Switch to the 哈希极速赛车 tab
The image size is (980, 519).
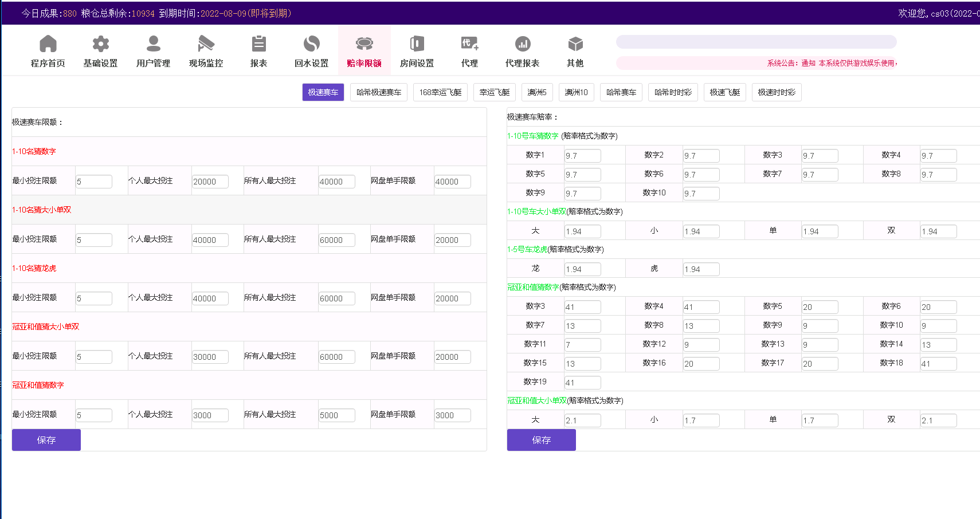[x=379, y=92]
